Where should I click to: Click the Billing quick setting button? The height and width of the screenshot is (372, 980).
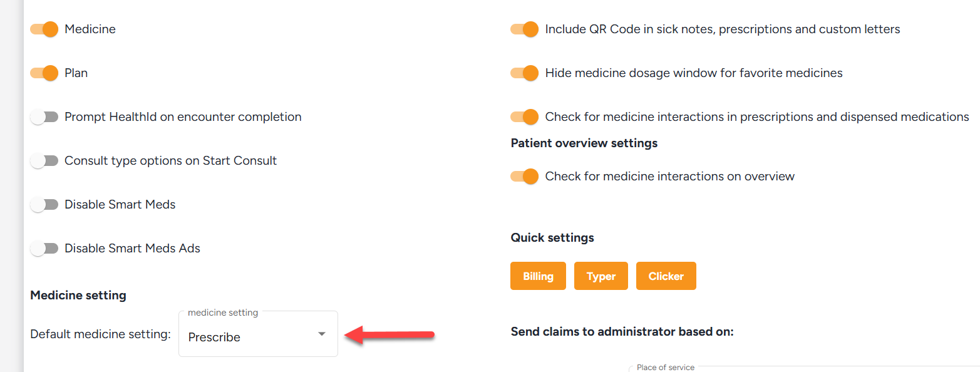538,276
